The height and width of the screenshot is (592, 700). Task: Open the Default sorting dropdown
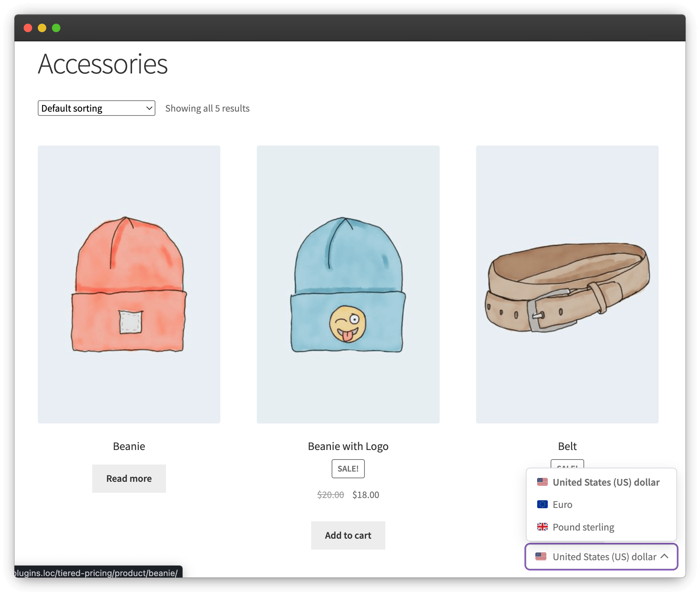[96, 108]
